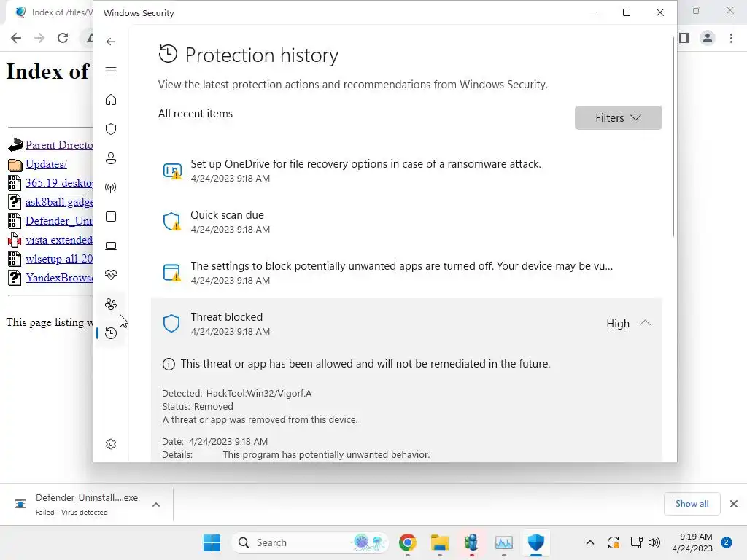Show hidden system tray icons
This screenshot has height=560, width=747.
589,542
